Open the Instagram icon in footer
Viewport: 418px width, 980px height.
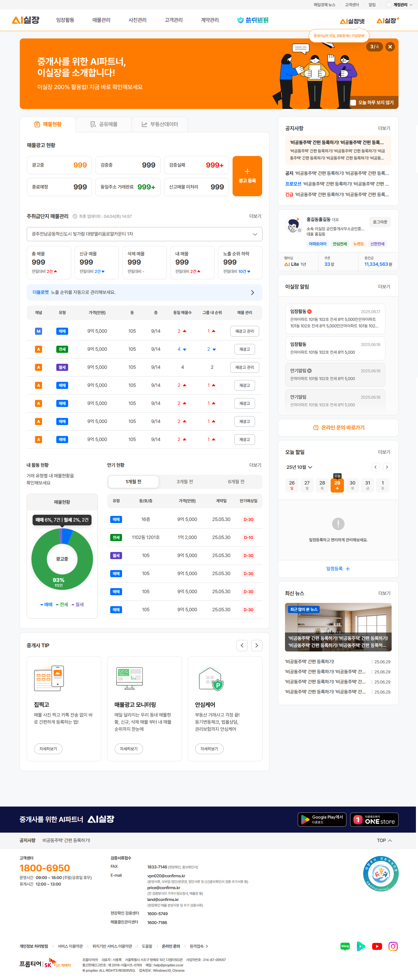pos(393,946)
